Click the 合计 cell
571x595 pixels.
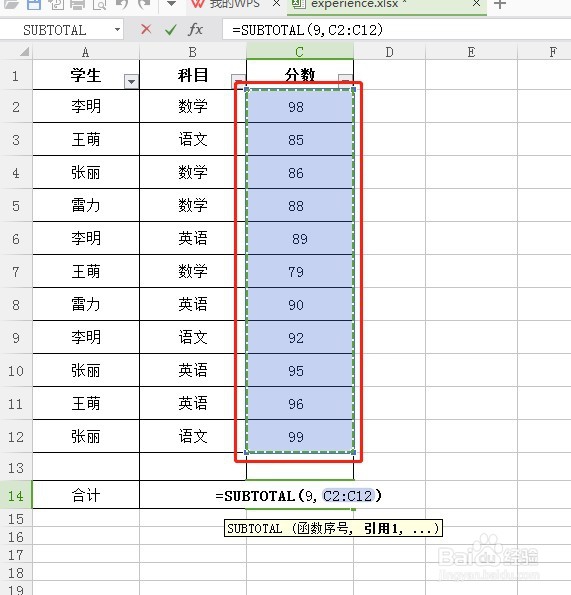point(86,495)
